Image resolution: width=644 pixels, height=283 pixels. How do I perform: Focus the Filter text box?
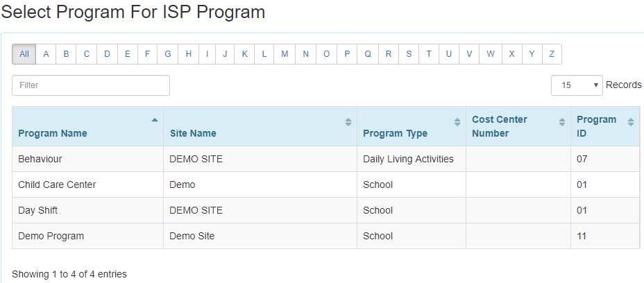tap(91, 85)
